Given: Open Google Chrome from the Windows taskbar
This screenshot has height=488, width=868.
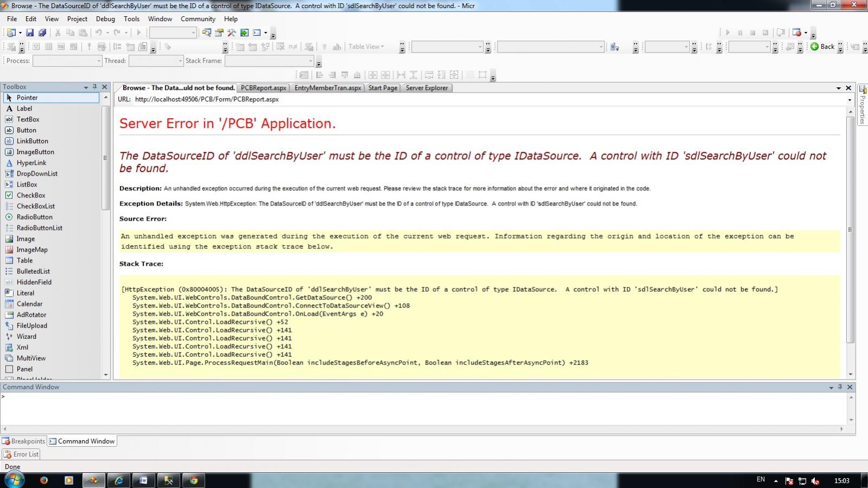Looking at the screenshot, I should pos(194,480).
